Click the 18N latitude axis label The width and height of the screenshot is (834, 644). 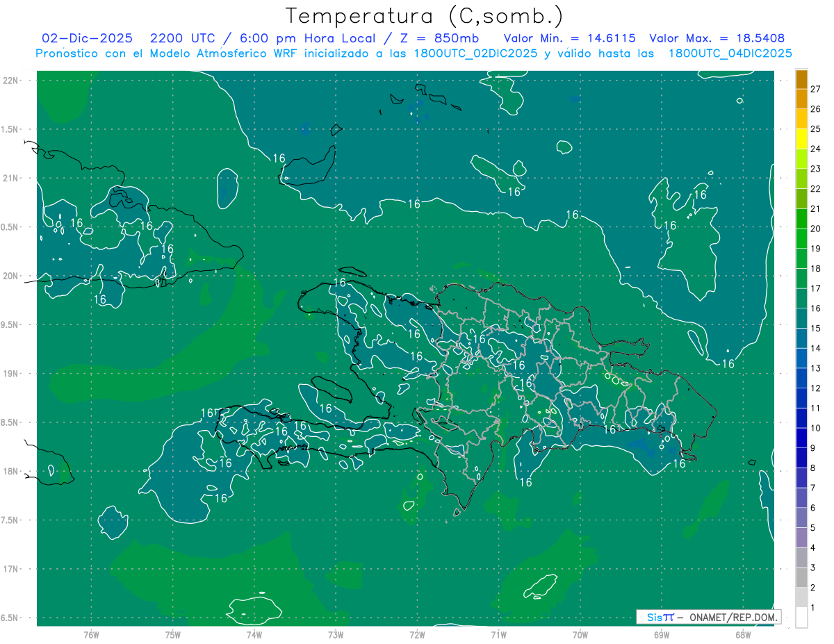coord(10,471)
